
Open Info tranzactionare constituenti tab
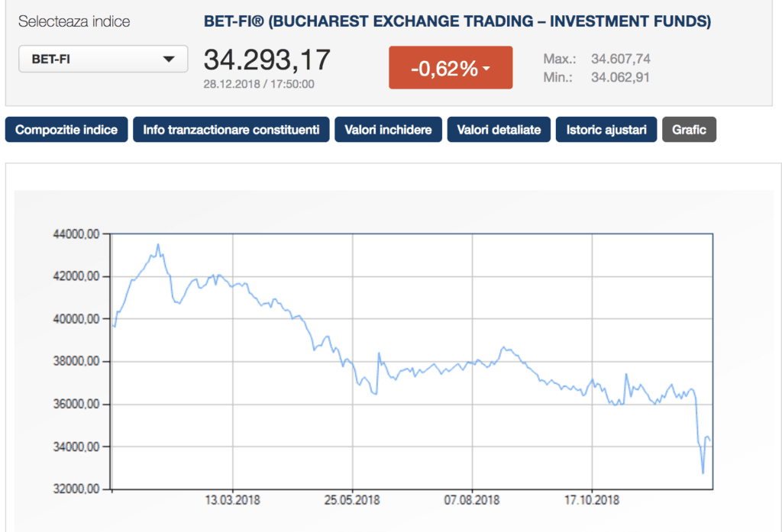click(x=231, y=130)
